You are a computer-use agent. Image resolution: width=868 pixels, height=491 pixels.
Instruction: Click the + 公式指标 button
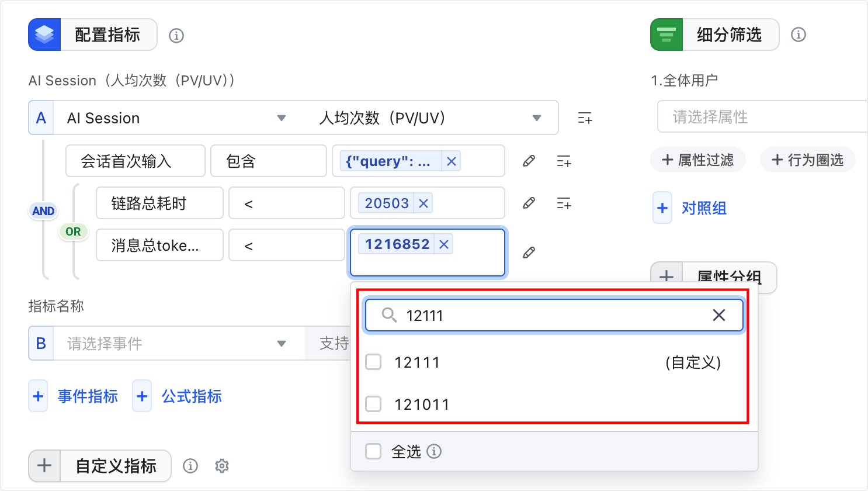(178, 396)
